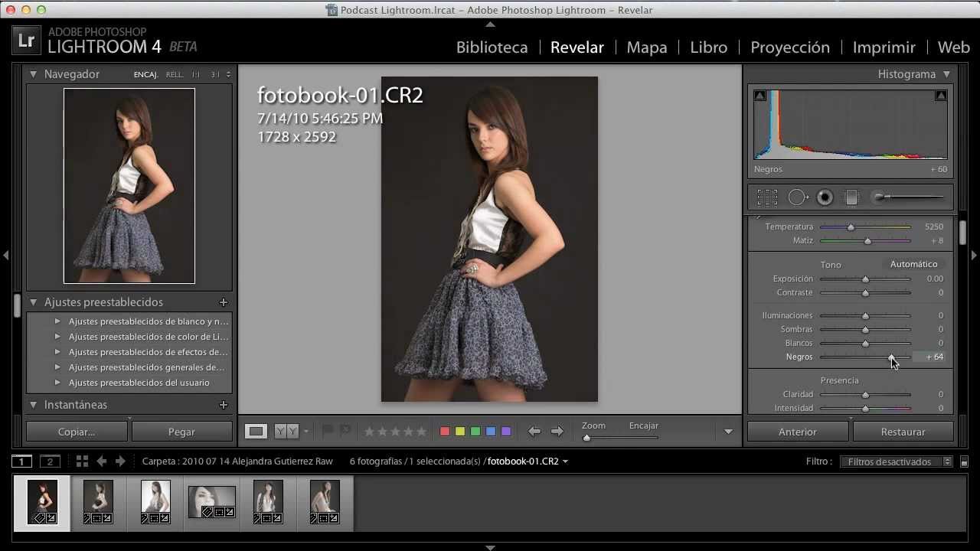980x551 pixels.
Task: Toggle highlight clipping indicator in histogram
Action: coord(941,96)
